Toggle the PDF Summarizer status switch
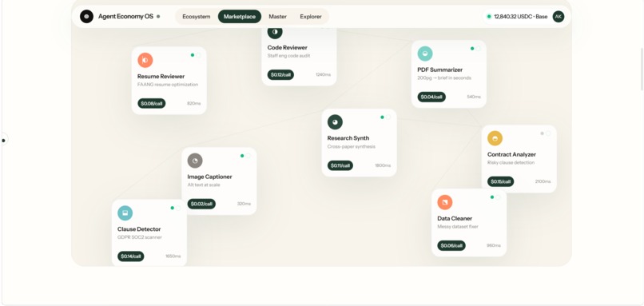 click(475, 49)
